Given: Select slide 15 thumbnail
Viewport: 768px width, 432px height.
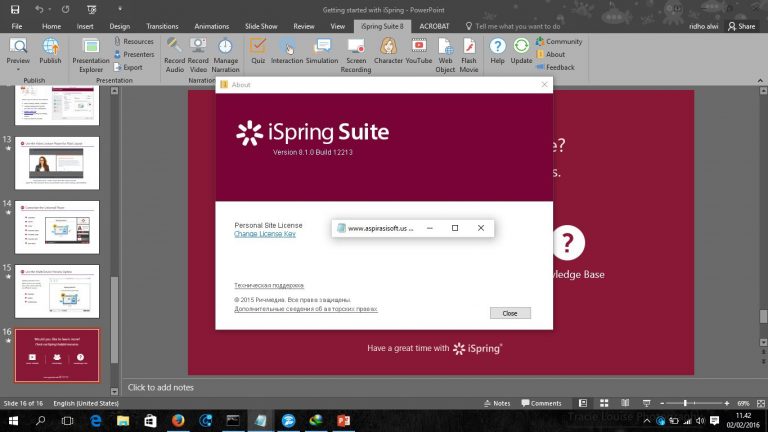Looking at the screenshot, I should click(x=57, y=291).
